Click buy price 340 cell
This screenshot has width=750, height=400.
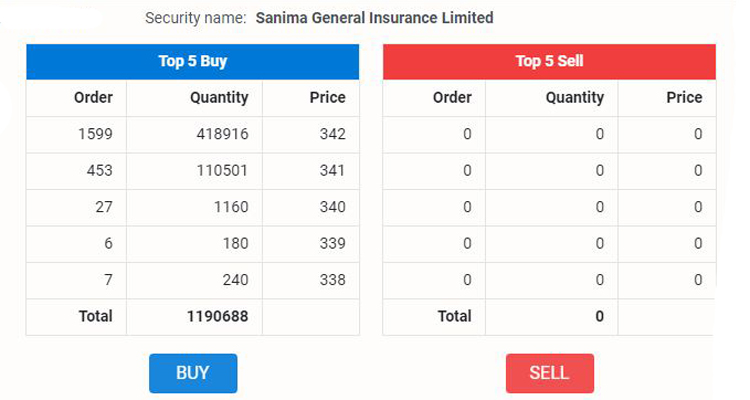coord(332,207)
